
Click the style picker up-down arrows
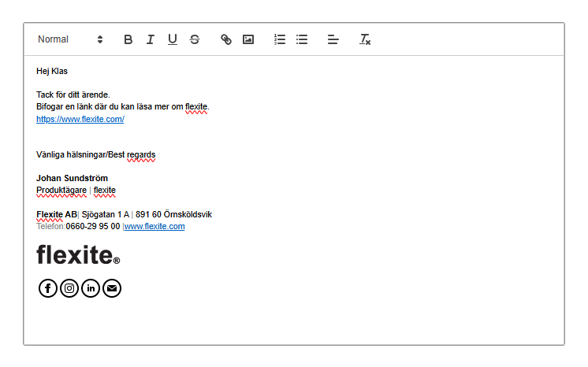(100, 39)
